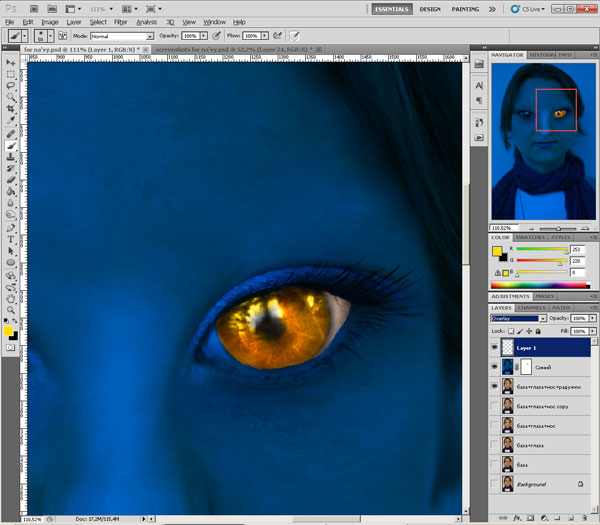
Task: Select the Move tool
Action: click(x=10, y=62)
